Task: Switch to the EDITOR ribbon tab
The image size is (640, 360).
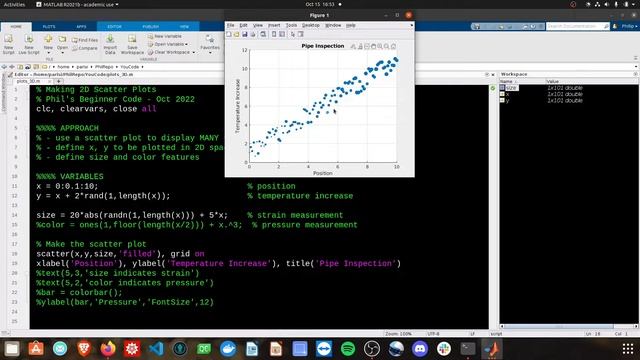Action: 114,27
